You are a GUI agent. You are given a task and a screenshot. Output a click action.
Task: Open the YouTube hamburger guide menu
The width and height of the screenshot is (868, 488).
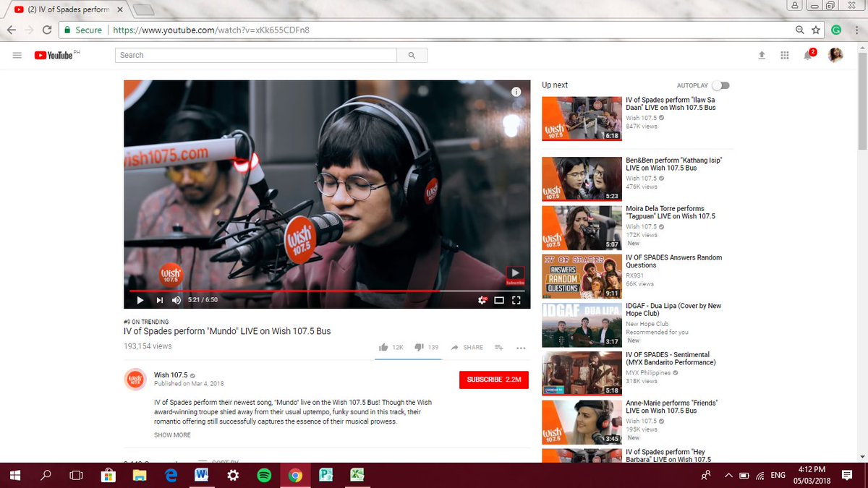click(17, 55)
